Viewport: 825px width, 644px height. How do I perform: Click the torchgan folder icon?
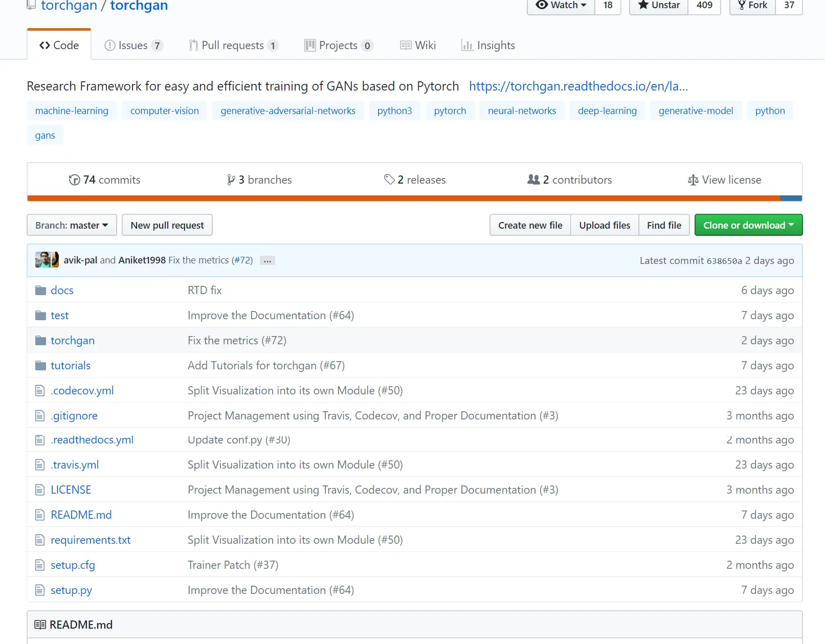point(40,341)
